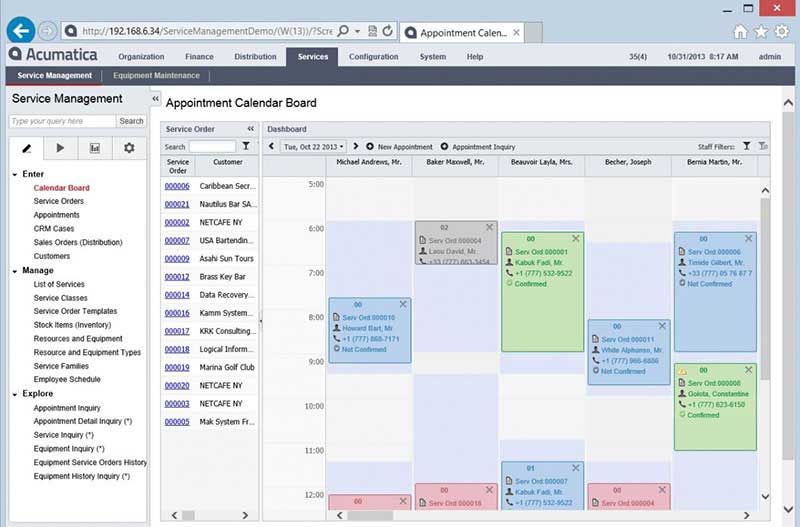This screenshot has width=800, height=527.
Task: Select the gear settings icon tab
Action: pos(129,148)
